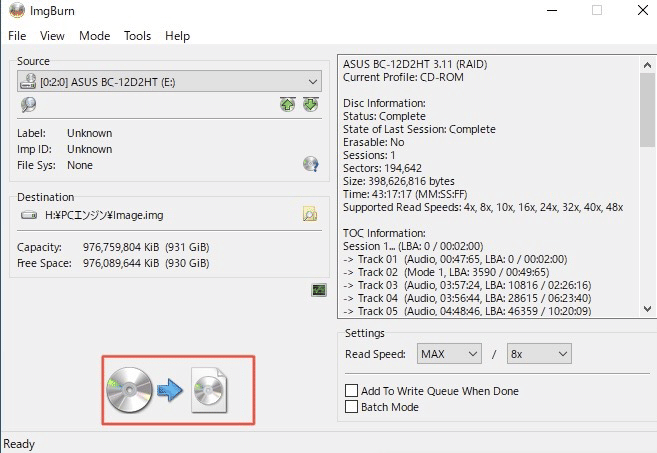Open the Mode menu
The height and width of the screenshot is (453, 657).
tap(95, 36)
